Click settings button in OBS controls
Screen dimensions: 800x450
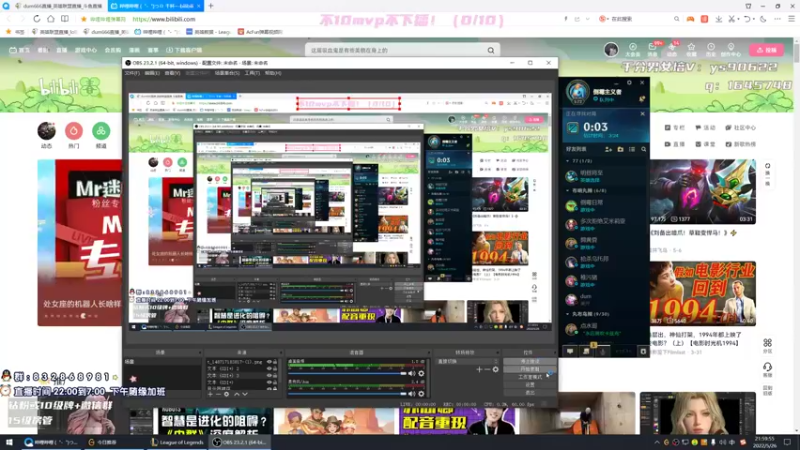pyautogui.click(x=530, y=384)
